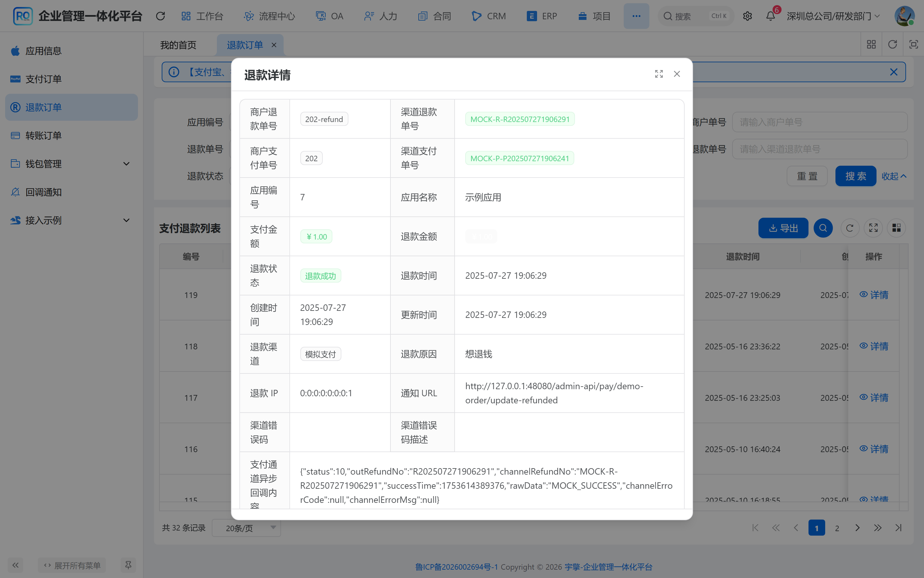This screenshot has width=924, height=578.
Task: Click the table refresh icon
Action: tap(850, 228)
